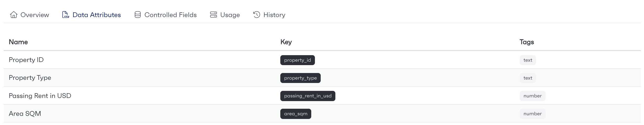Click the CSV file icon for Data Attributes

[x=66, y=15]
